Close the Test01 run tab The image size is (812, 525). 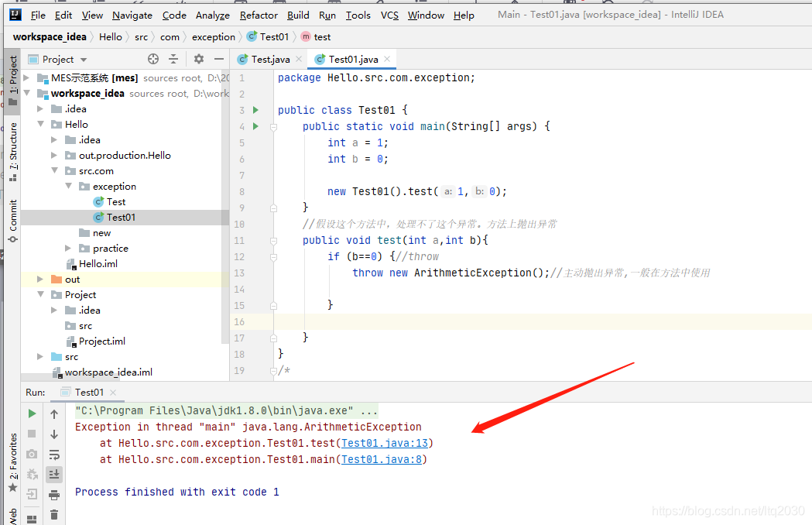(113, 393)
